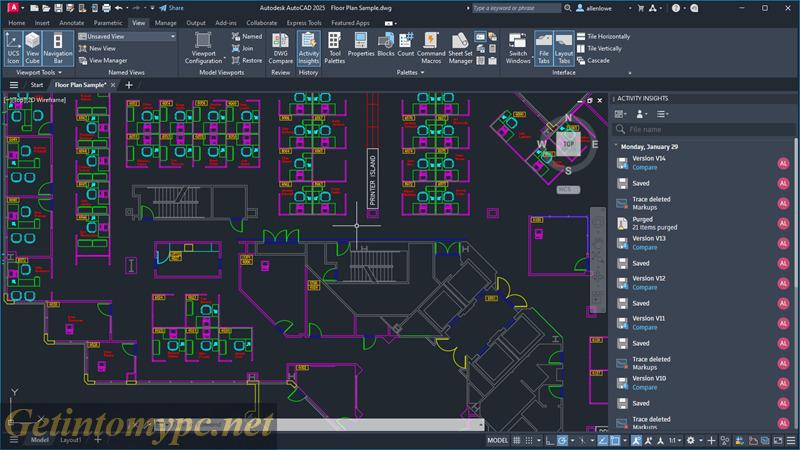The width and height of the screenshot is (800, 450).
Task: Tile windows vertically
Action: coord(599,48)
